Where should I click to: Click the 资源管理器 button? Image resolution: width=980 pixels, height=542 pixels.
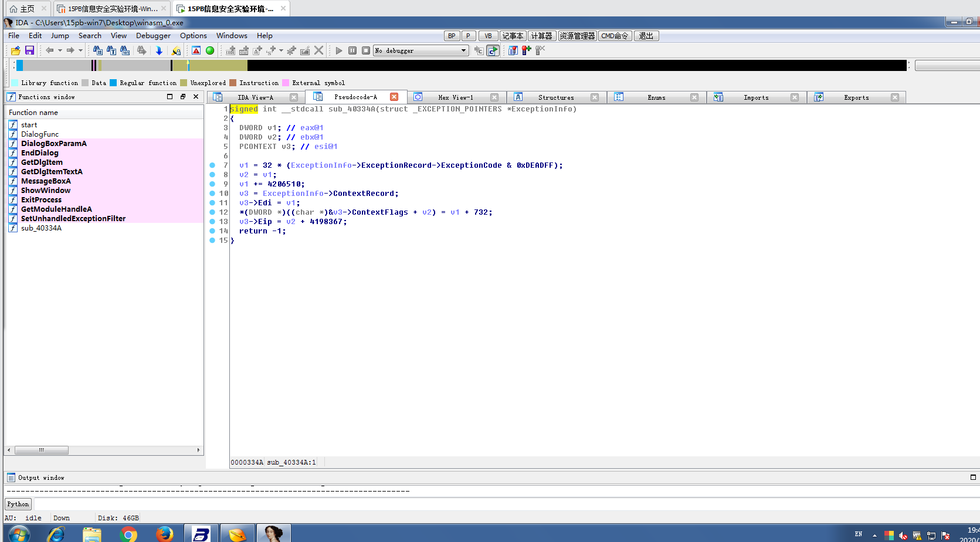tap(577, 36)
